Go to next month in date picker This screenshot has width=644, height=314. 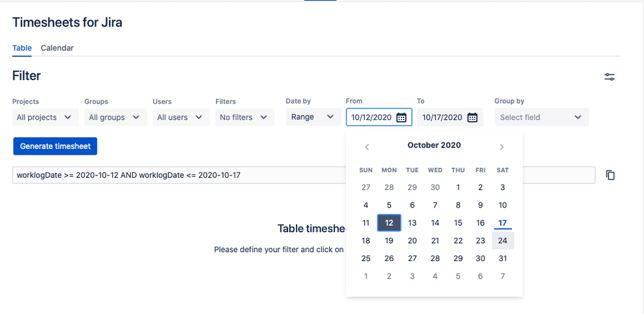tap(502, 147)
